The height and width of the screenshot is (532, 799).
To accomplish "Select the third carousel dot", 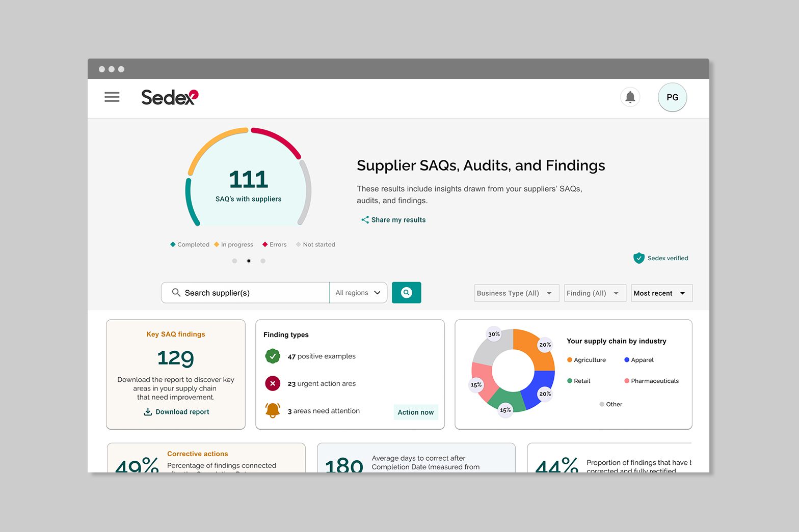I will [263, 261].
